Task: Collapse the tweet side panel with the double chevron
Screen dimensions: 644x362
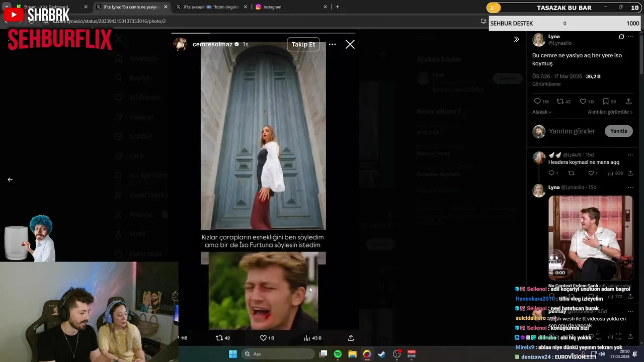Action: click(516, 39)
